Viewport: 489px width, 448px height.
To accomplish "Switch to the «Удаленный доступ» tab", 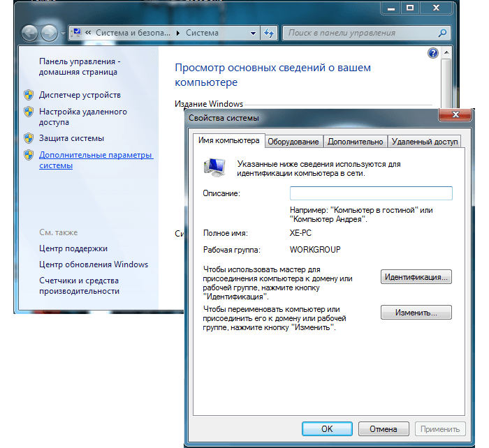I will point(425,142).
